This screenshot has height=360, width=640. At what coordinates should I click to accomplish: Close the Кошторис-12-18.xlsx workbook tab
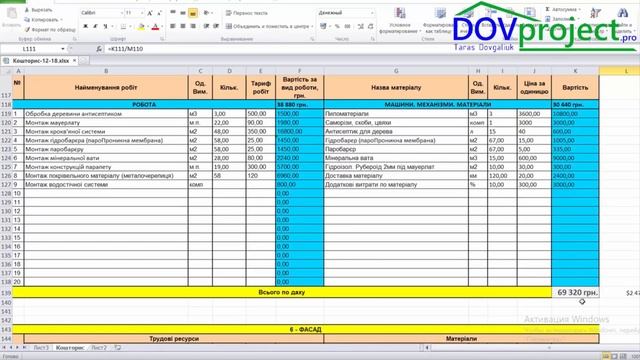(74, 60)
